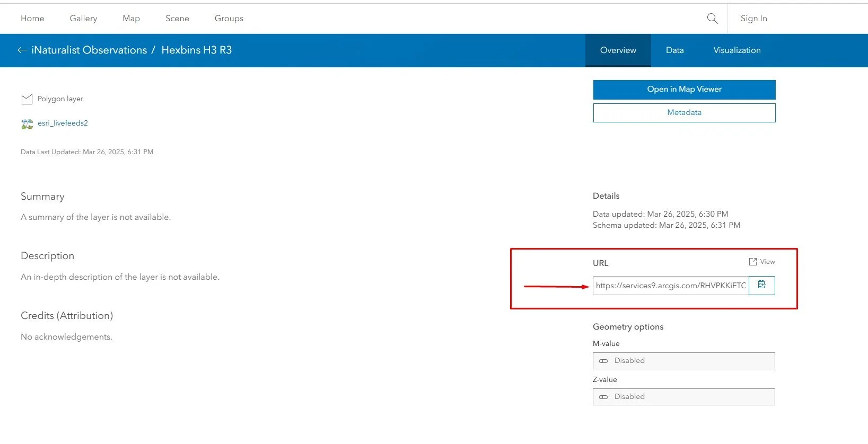Click the Schema updated date text
This screenshot has height=444, width=868.
667,226
